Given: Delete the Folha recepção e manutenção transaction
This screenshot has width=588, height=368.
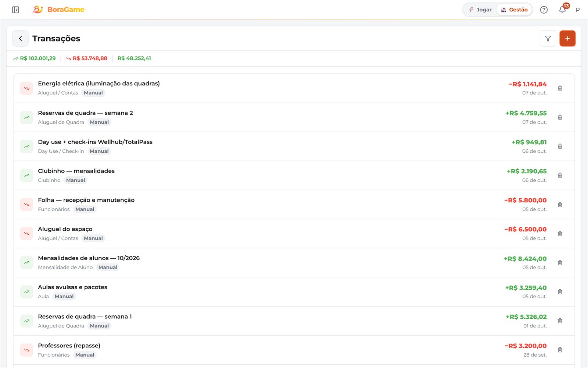Looking at the screenshot, I should 560,205.
